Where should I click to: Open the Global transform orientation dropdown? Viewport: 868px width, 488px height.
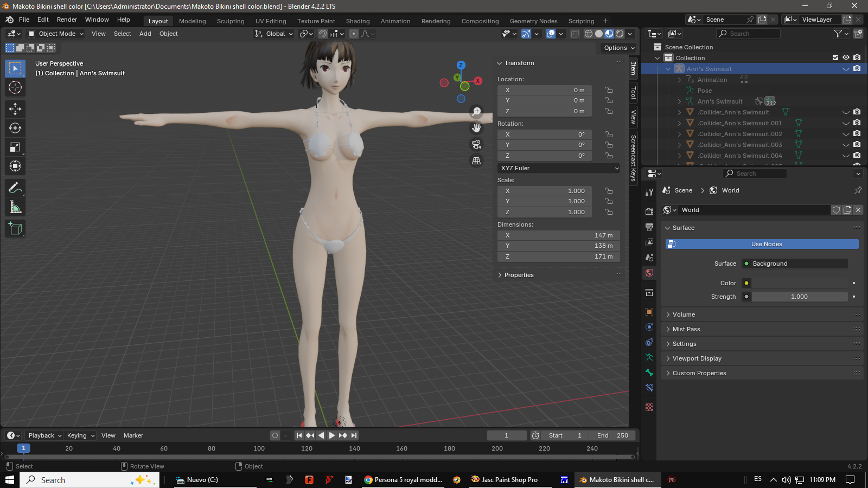pos(274,34)
